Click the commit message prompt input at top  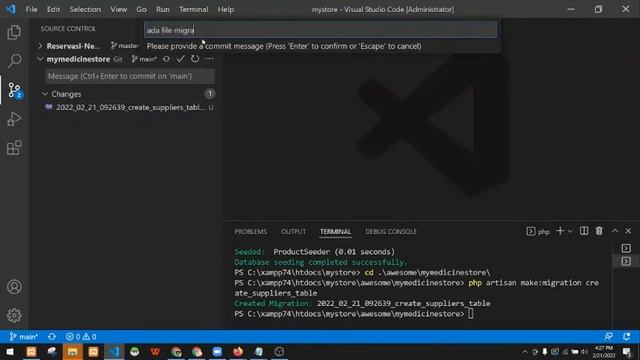pos(320,30)
